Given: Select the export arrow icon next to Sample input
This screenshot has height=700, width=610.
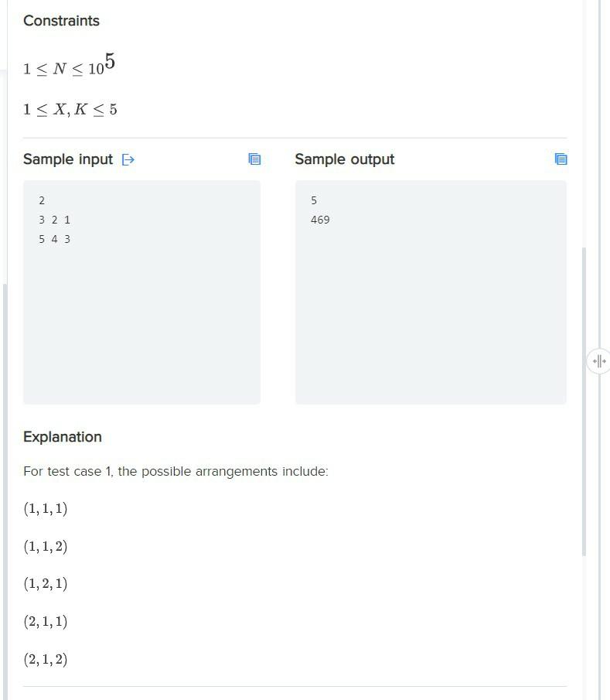Looking at the screenshot, I should 128,159.
